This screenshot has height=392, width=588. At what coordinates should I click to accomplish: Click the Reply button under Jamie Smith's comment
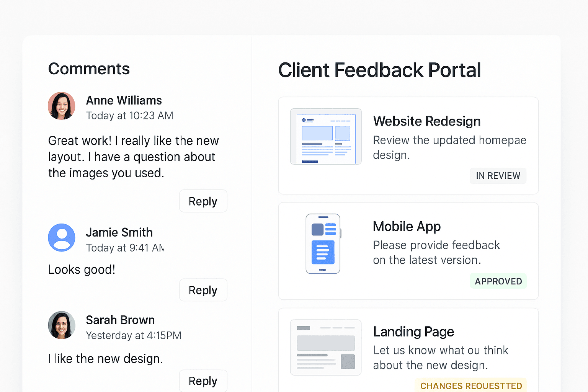203,290
